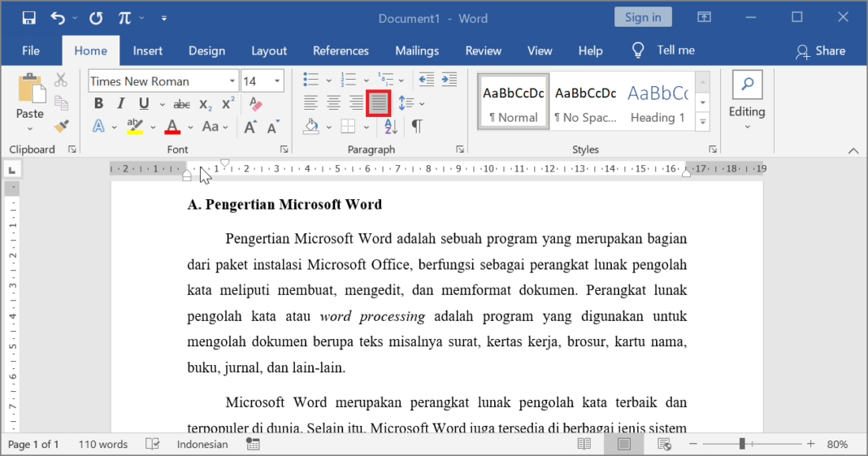Viewport: 868px width, 456px height.
Task: Switch to the References tab
Action: (341, 51)
